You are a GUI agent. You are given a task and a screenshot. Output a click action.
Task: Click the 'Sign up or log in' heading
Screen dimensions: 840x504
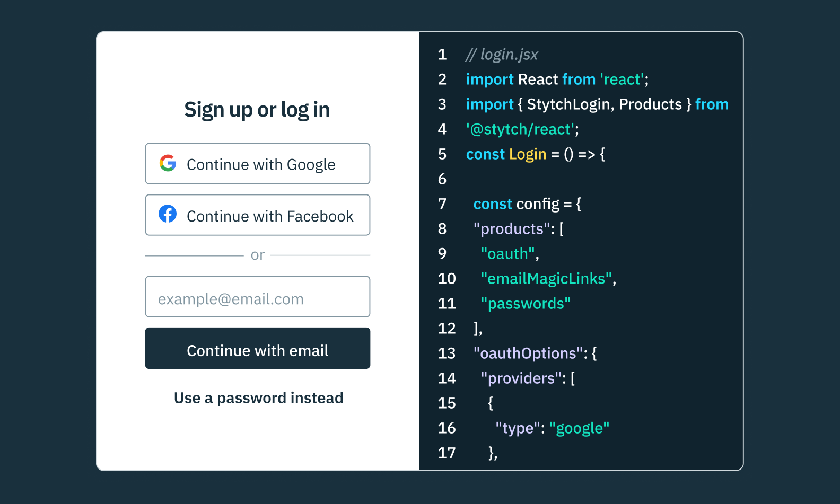pyautogui.click(x=257, y=109)
